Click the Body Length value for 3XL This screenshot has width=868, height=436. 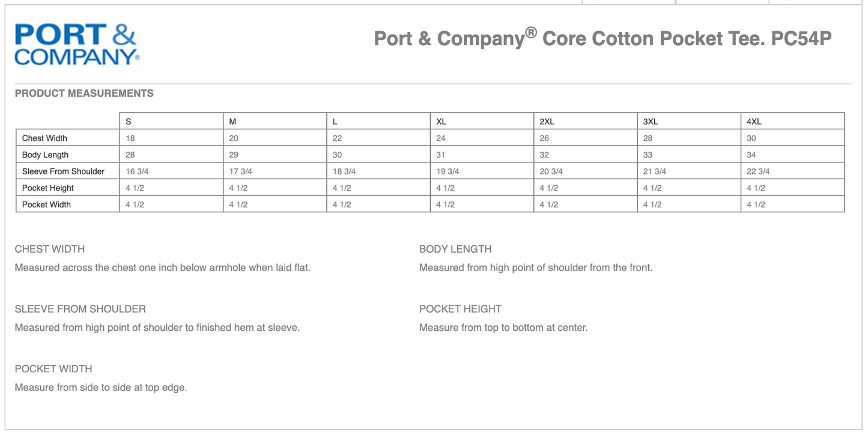(x=648, y=155)
